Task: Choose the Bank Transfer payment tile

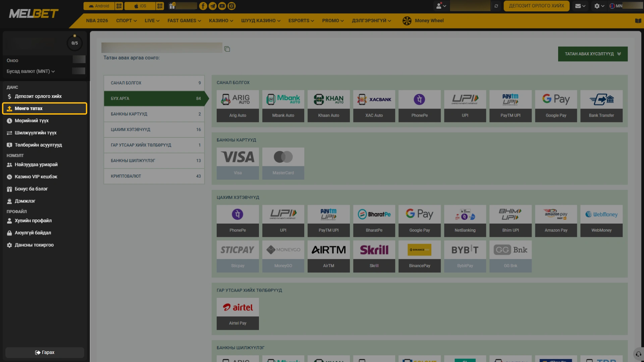Action: pyautogui.click(x=601, y=106)
